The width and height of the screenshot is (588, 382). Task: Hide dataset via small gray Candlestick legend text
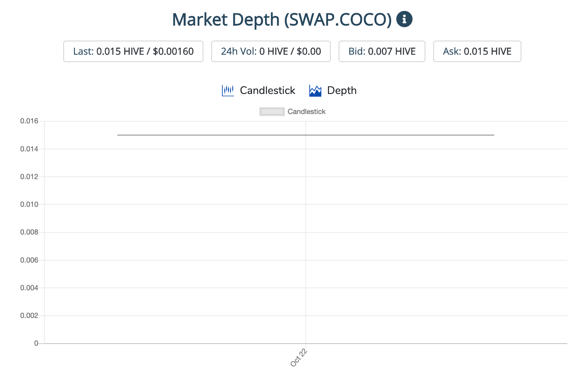pos(306,112)
